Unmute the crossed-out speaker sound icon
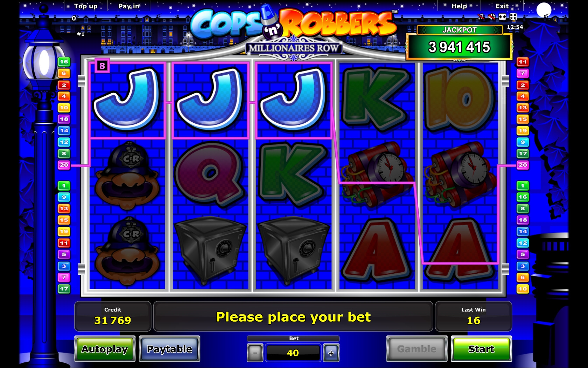The height and width of the screenshot is (368, 588). pos(492,16)
